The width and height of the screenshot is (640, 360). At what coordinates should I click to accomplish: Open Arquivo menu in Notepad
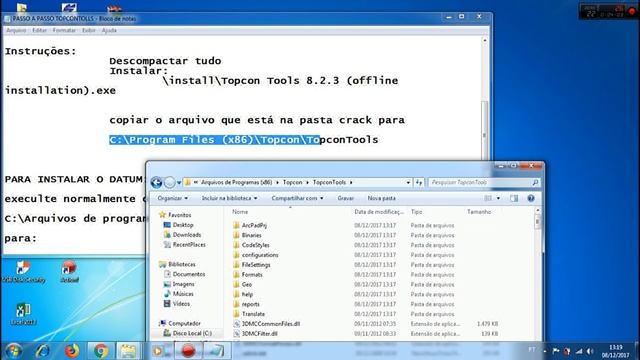click(16, 31)
